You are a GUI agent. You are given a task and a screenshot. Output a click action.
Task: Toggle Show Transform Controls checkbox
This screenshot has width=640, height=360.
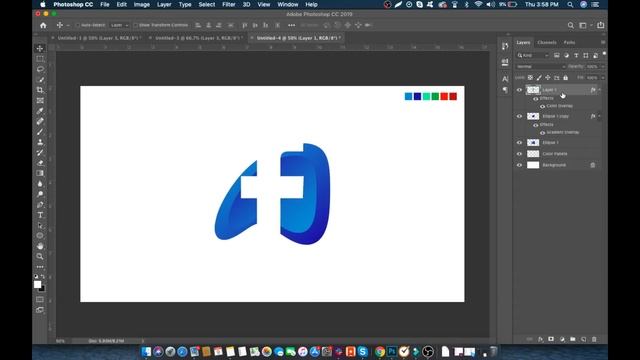135,25
